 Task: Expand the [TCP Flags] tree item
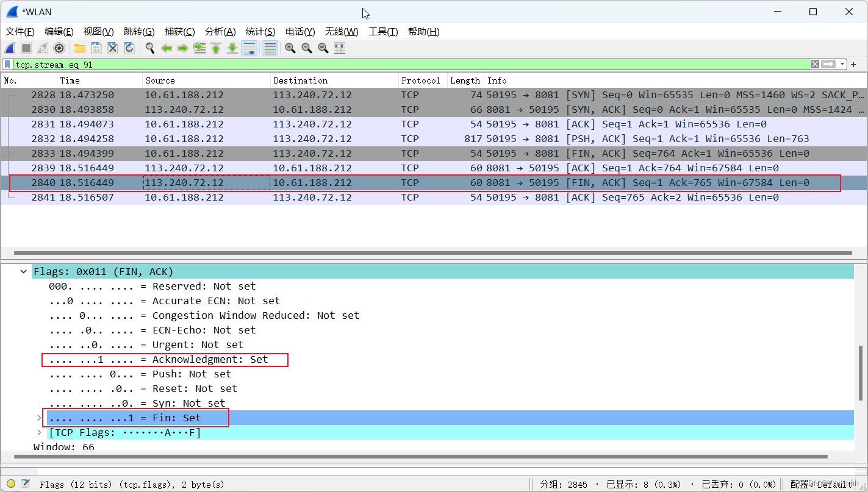40,433
